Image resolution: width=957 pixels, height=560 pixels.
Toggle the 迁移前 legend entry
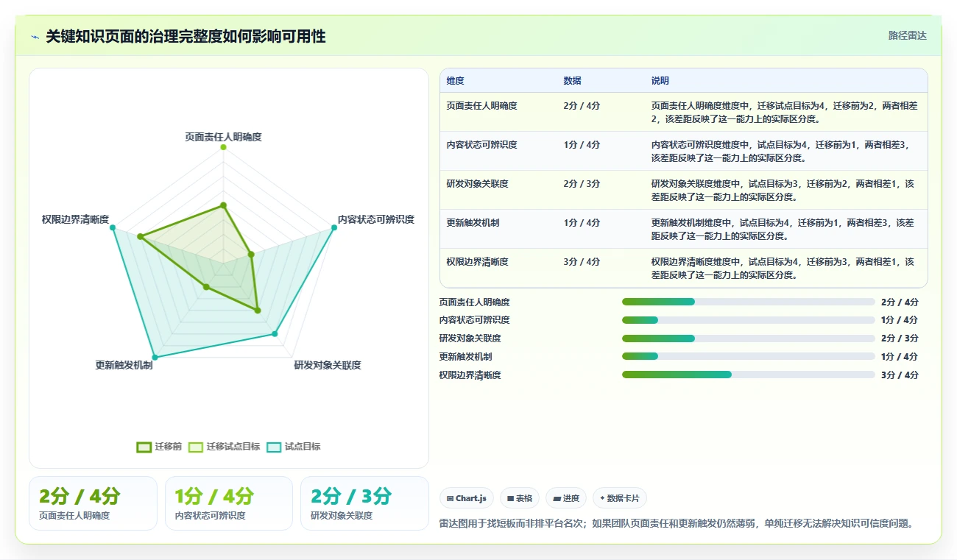(x=159, y=447)
